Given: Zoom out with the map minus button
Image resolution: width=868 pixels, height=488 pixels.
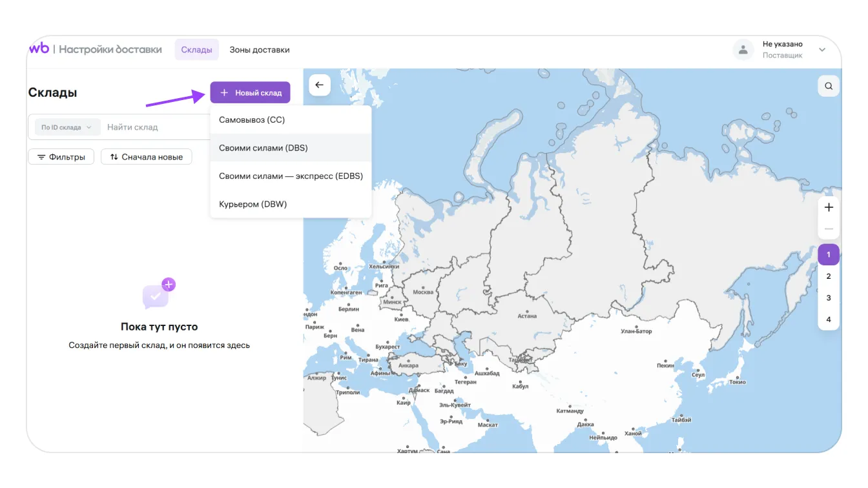Looking at the screenshot, I should [829, 229].
